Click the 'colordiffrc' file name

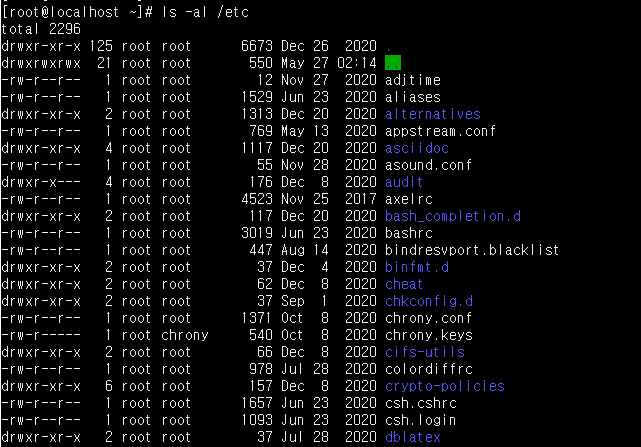coord(429,369)
